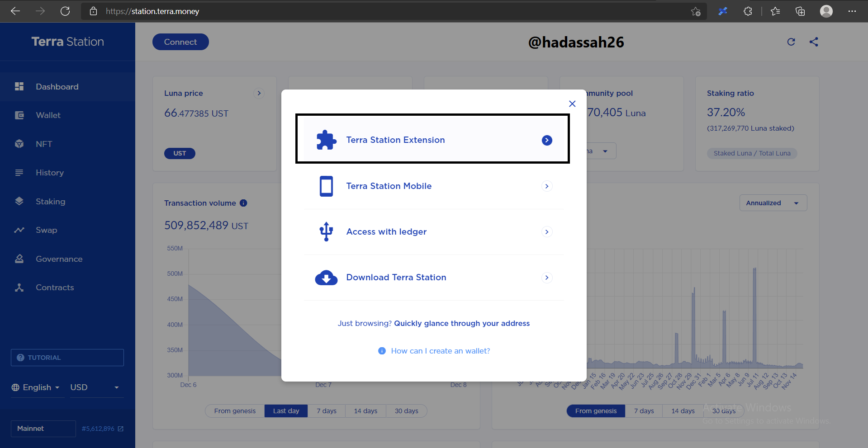View the History page

pyautogui.click(x=68, y=173)
